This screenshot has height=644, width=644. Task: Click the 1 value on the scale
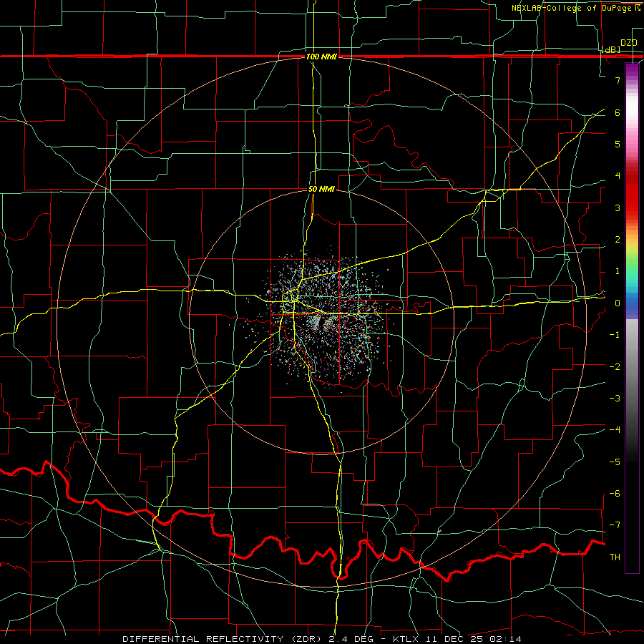pyautogui.click(x=618, y=271)
